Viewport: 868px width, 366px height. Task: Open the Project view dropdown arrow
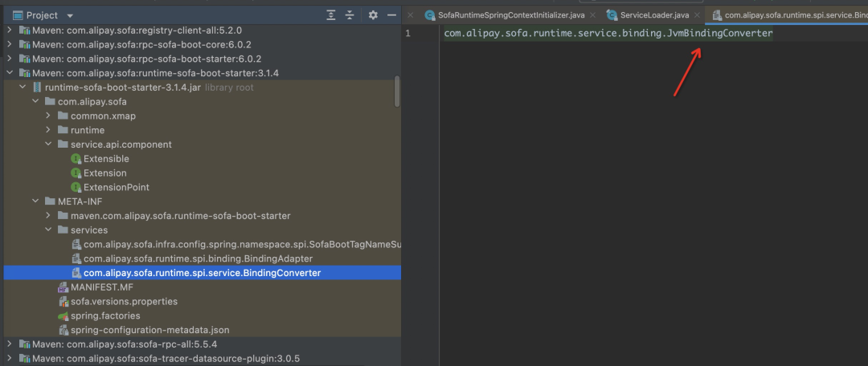click(70, 15)
